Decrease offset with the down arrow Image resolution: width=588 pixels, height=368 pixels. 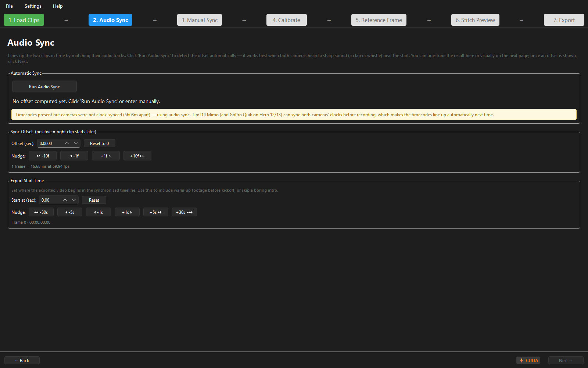point(76,143)
